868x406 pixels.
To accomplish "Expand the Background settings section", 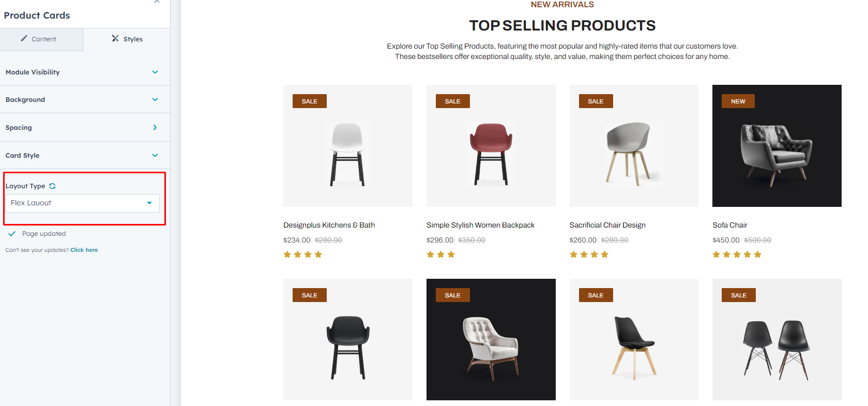I will point(155,100).
